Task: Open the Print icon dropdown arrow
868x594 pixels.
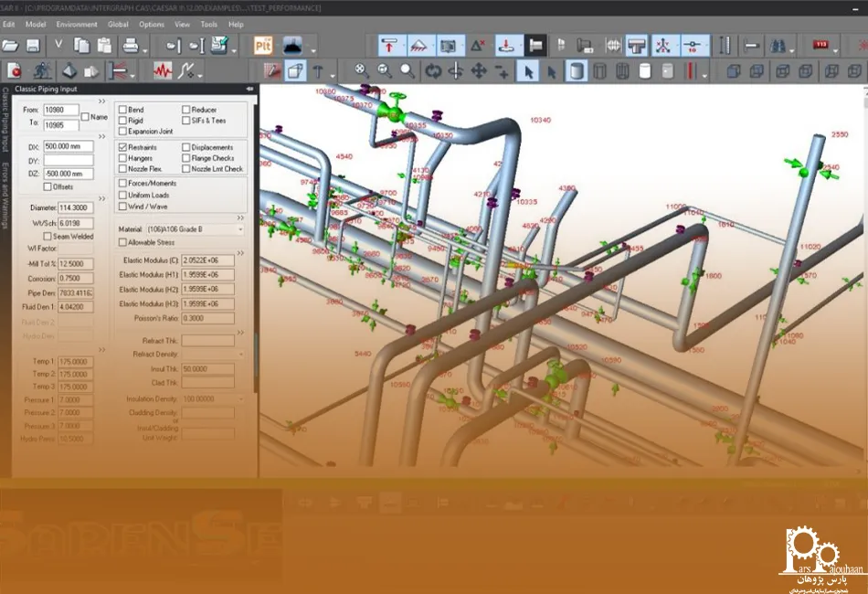Action: coord(145,50)
